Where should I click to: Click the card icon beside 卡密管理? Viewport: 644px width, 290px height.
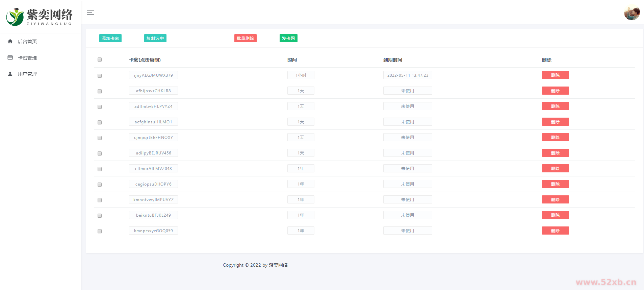(10, 57)
